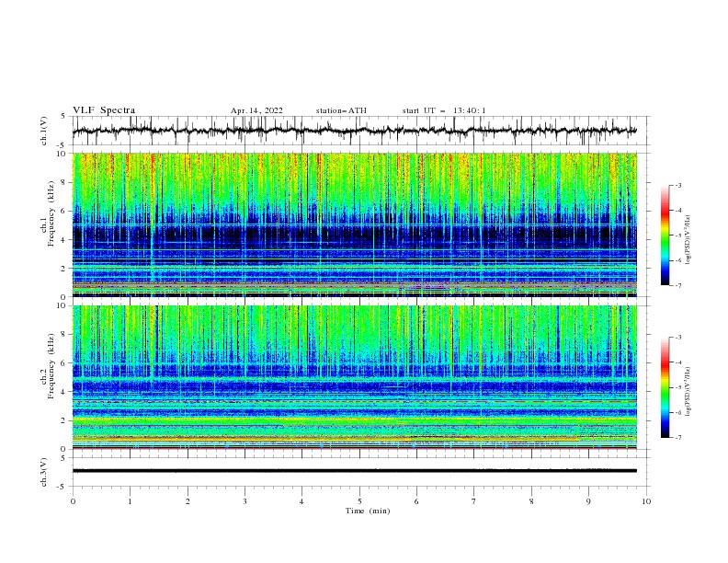Screen dimensions: 728x563
Task: Click inside the ch.1 spectrogram panel
Action: pos(355,224)
